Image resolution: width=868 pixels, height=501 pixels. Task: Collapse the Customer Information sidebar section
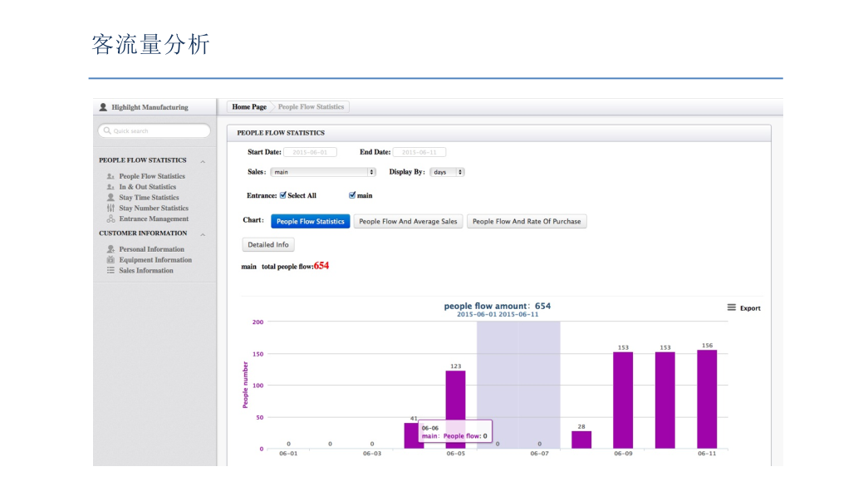(203, 234)
